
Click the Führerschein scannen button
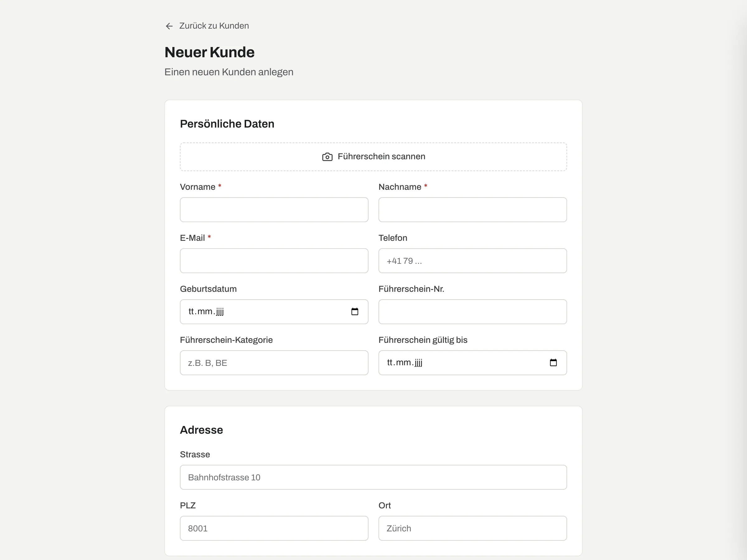pyautogui.click(x=373, y=156)
